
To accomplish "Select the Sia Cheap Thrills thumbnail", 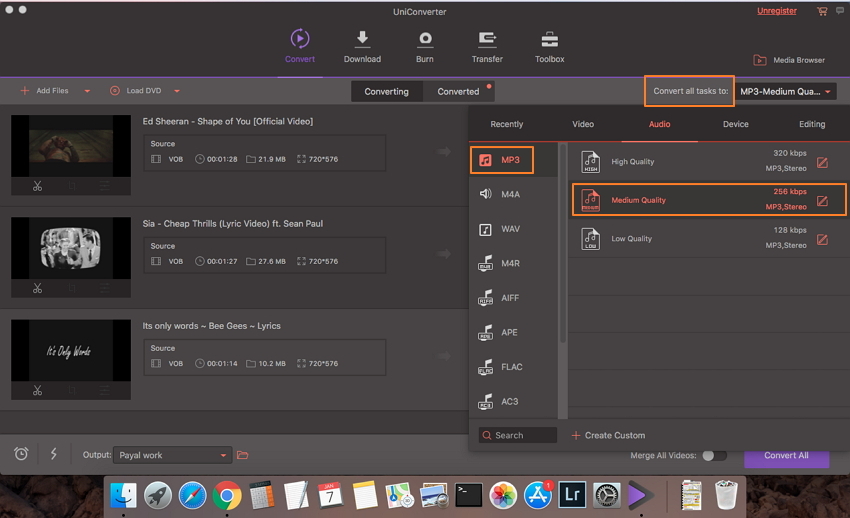I will (x=71, y=248).
